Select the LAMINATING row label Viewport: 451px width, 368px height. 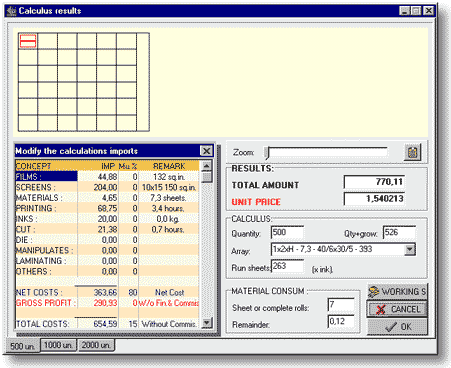click(x=41, y=261)
